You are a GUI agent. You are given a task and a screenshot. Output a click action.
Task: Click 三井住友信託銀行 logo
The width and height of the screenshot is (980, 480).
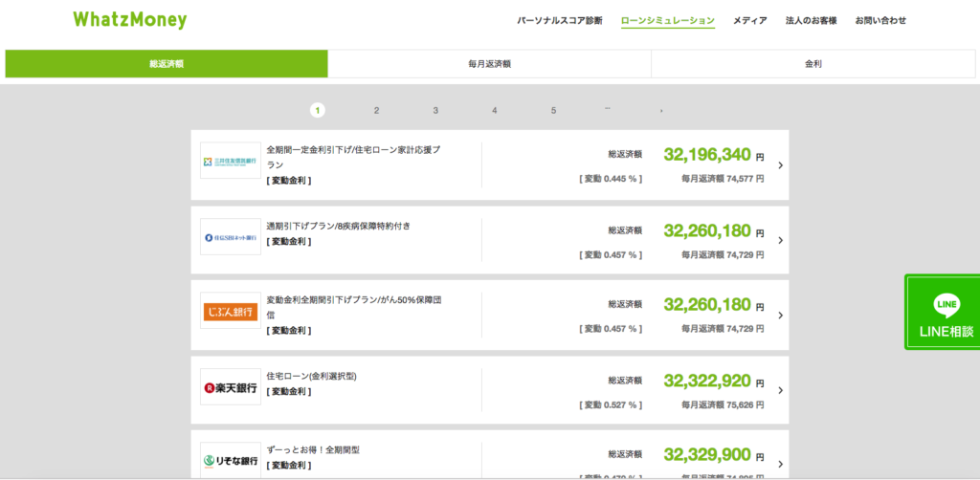click(231, 161)
